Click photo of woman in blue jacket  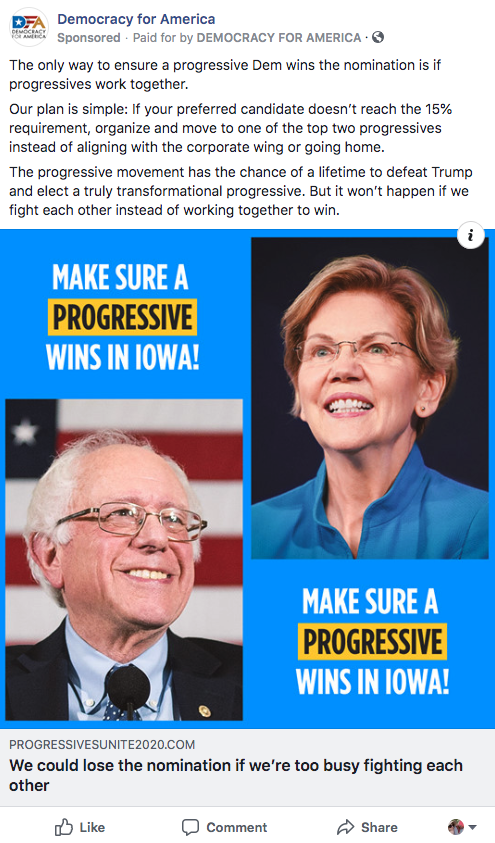point(370,398)
